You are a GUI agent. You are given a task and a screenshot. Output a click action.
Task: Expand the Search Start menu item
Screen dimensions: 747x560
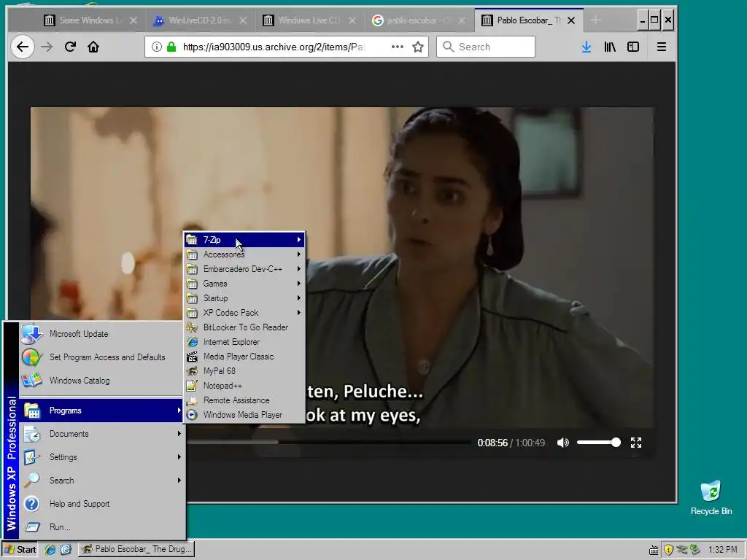click(x=101, y=481)
